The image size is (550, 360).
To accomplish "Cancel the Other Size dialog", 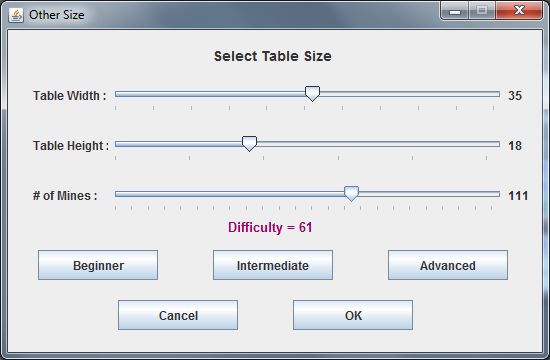I will (x=178, y=315).
